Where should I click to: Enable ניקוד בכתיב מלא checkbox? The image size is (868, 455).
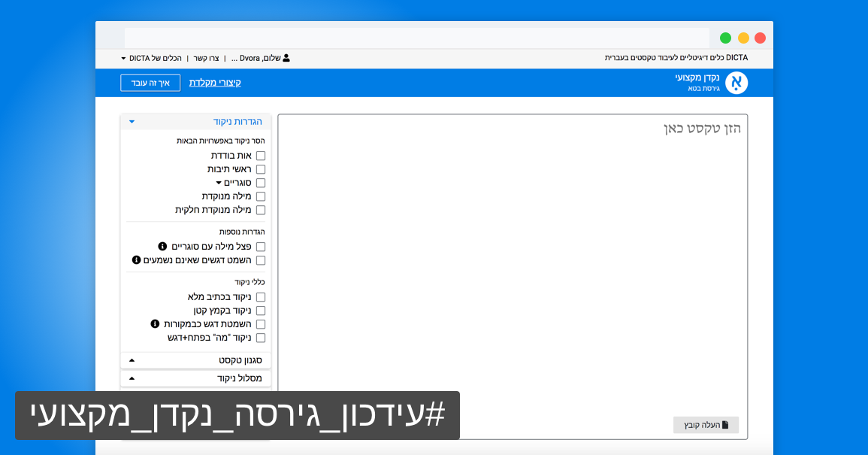(x=261, y=297)
